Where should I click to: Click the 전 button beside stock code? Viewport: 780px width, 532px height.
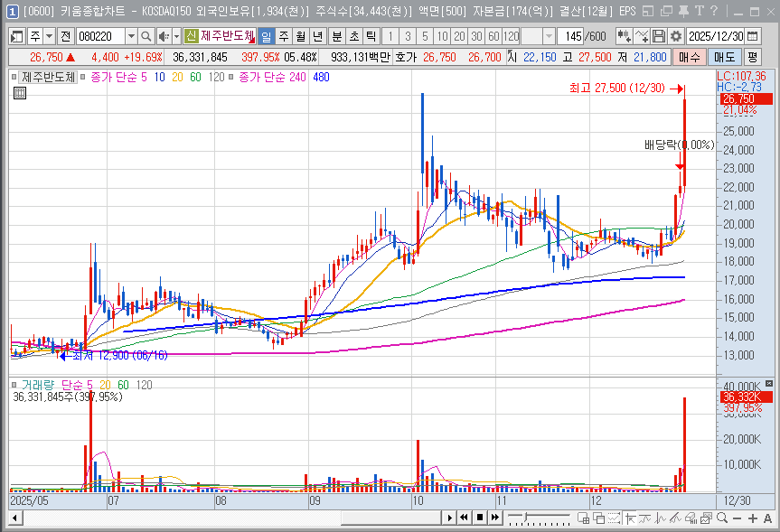66,36
